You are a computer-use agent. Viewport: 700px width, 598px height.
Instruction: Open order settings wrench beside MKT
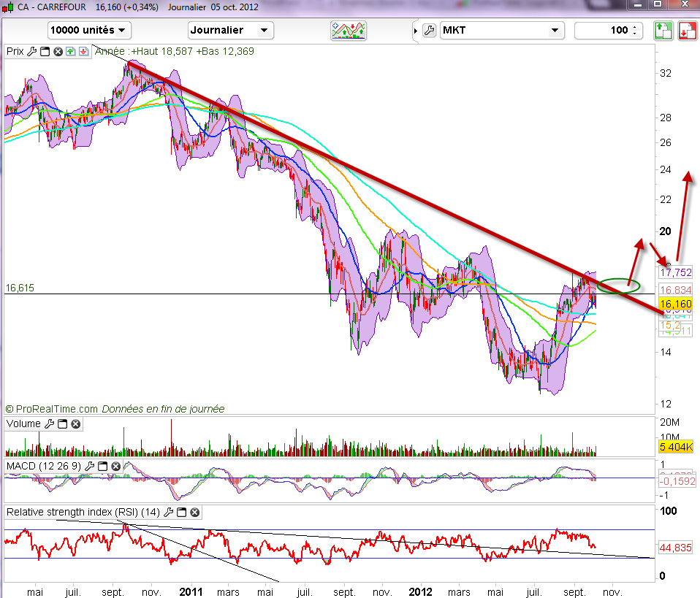pos(429,30)
